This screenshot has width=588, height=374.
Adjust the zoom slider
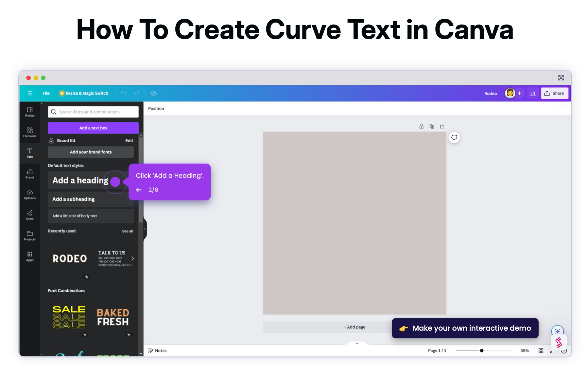click(x=482, y=350)
